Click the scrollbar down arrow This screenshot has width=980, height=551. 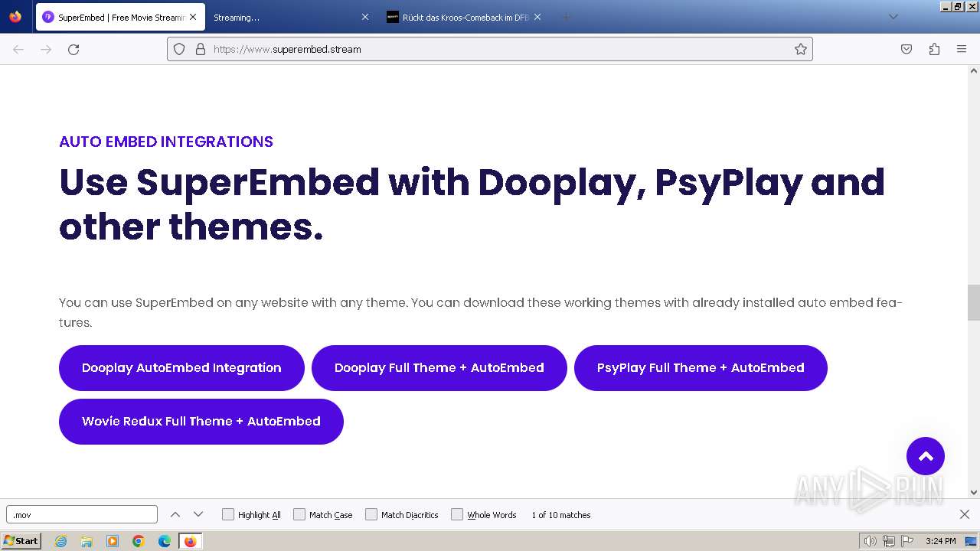[974, 492]
